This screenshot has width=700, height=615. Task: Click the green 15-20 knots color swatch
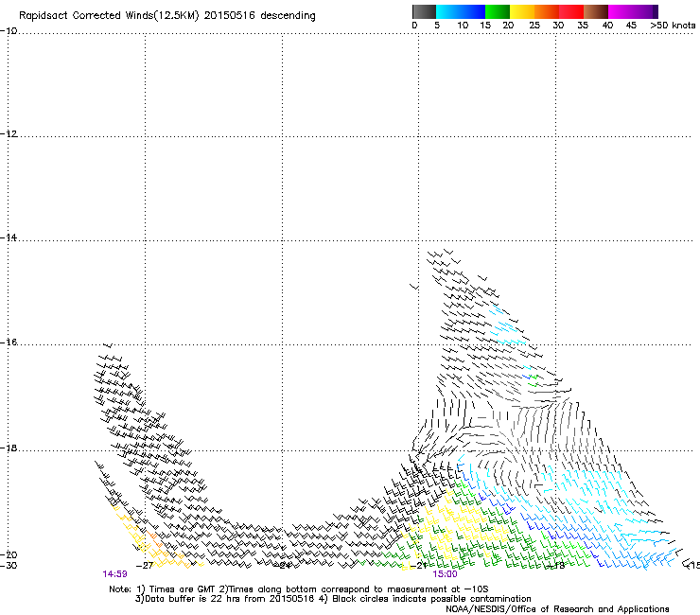(x=498, y=11)
